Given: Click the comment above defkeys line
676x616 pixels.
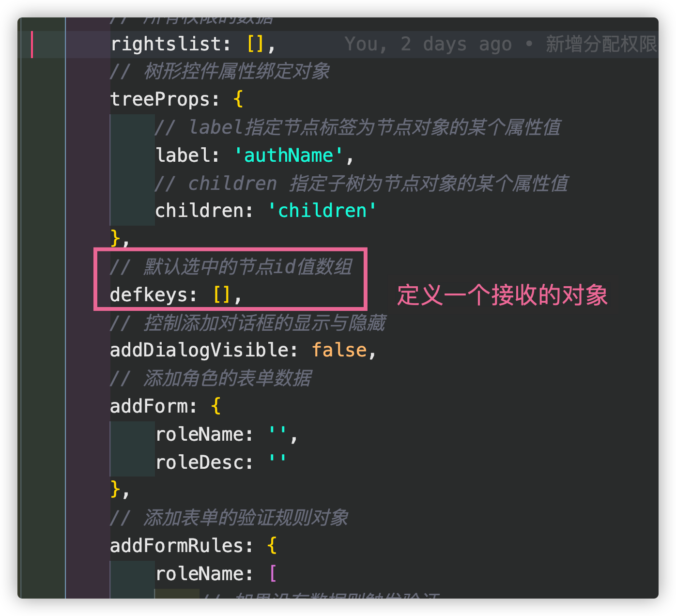Looking at the screenshot, I should [231, 267].
